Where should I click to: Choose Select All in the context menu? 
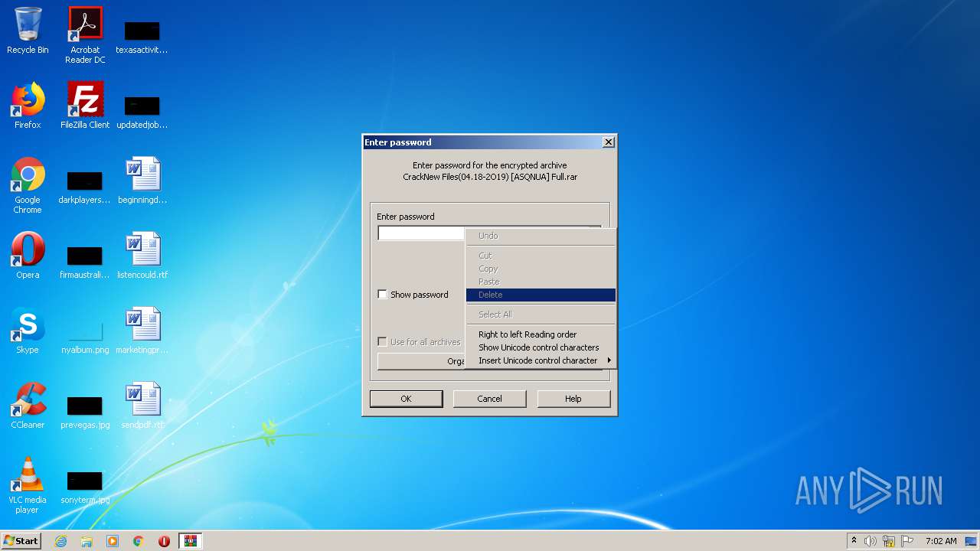541,315
